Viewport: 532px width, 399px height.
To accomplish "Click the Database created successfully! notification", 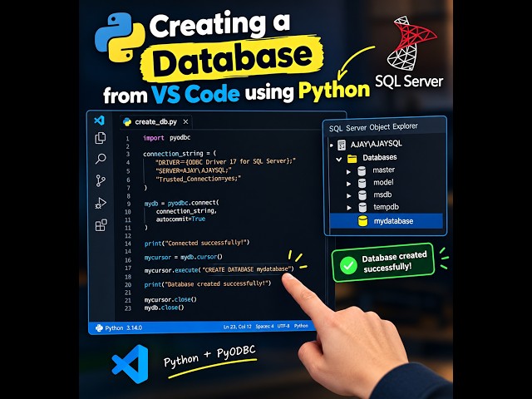I will click(x=383, y=263).
